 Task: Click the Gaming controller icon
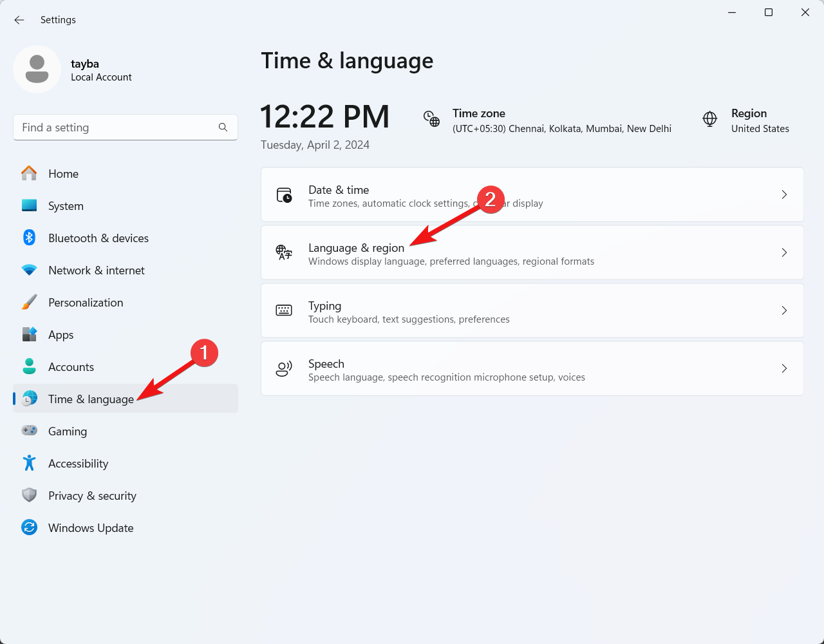click(29, 431)
